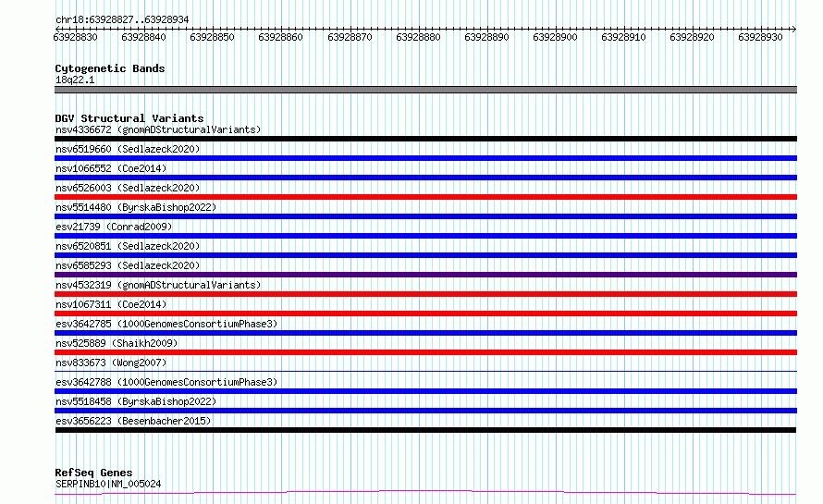
Task: Click the gray 18q22.1 cytogenetic band bar
Action: click(425, 90)
